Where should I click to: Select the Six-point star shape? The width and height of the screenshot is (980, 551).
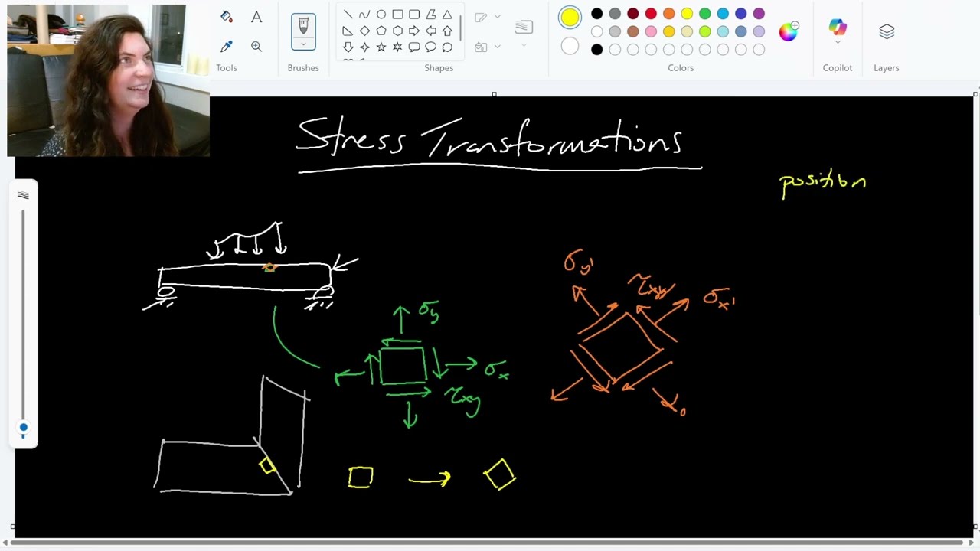pos(397,47)
